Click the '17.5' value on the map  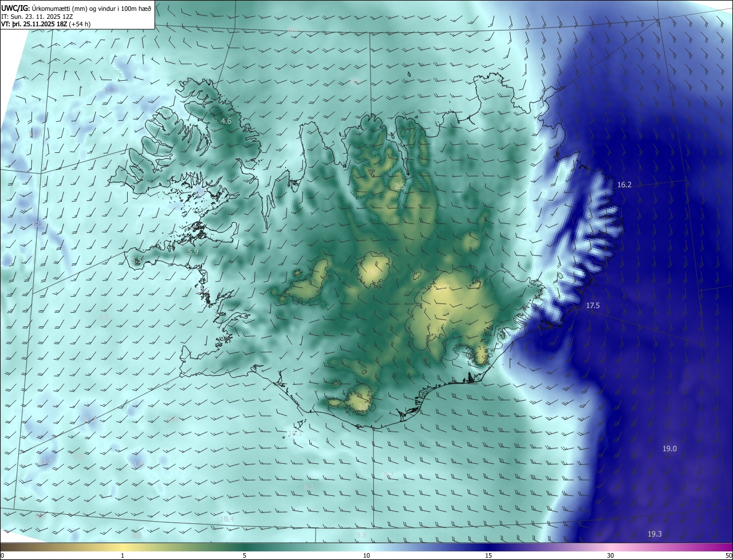pyautogui.click(x=593, y=306)
